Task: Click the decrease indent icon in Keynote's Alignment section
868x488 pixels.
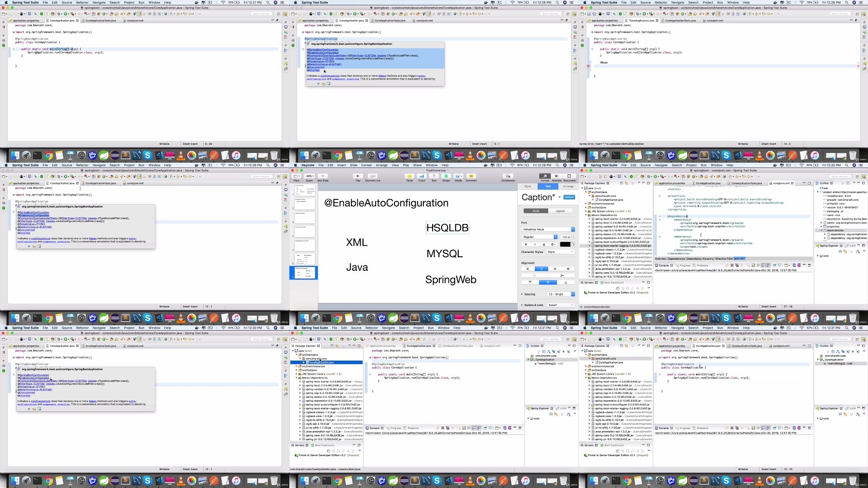Action: [x=535, y=275]
